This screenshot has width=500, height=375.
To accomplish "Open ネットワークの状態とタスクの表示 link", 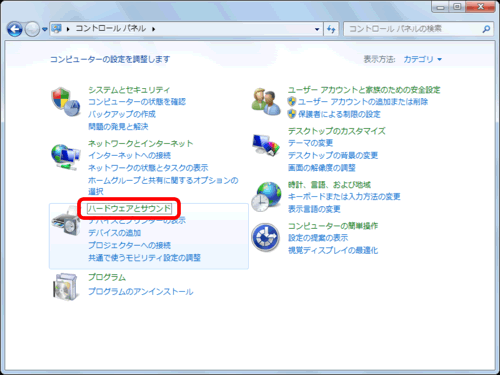I will tap(148, 168).
